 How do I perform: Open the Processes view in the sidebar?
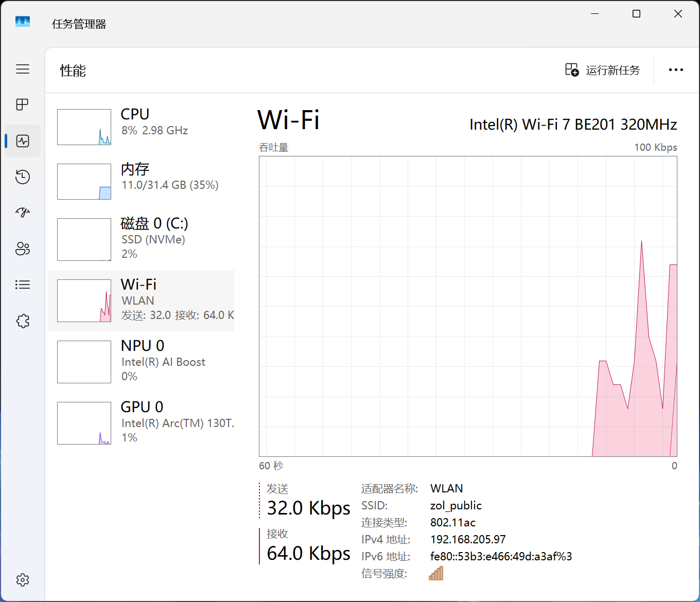(23, 104)
